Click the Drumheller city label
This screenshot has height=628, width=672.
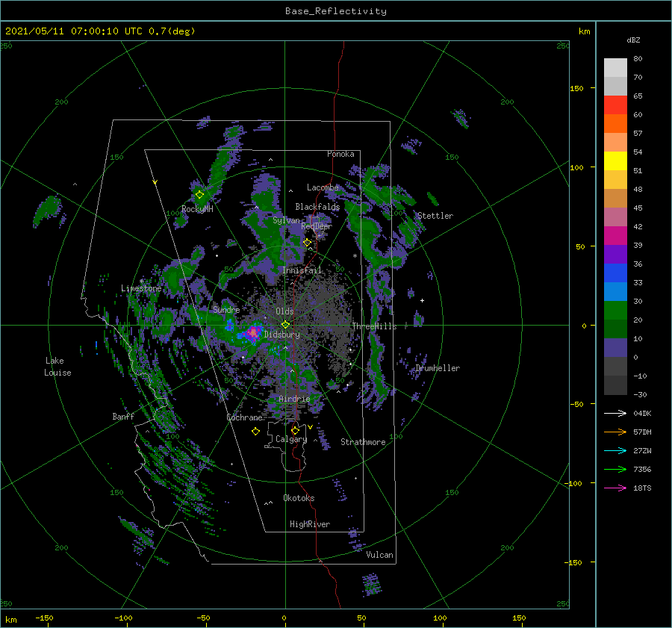click(438, 368)
